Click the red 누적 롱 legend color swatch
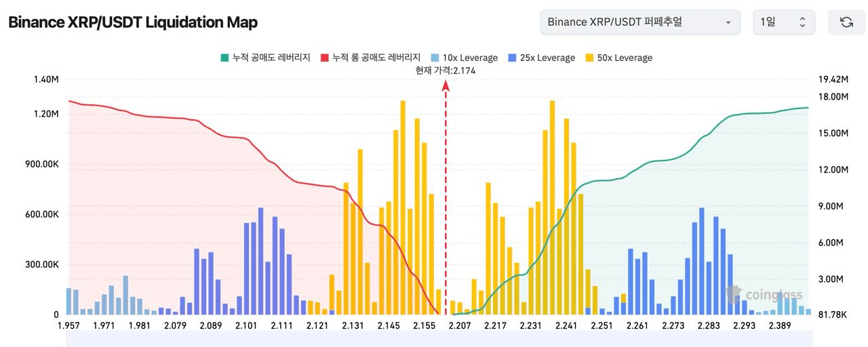Image resolution: width=868 pixels, height=347 pixels. (x=325, y=58)
